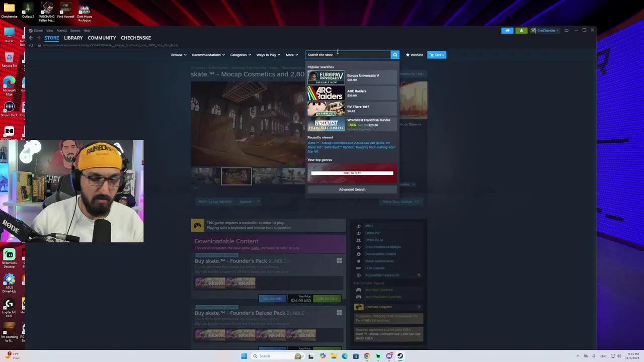Open the ASUS DriverHub shortcut
This screenshot has height=362, width=644.
pyautogui.click(x=9, y=283)
